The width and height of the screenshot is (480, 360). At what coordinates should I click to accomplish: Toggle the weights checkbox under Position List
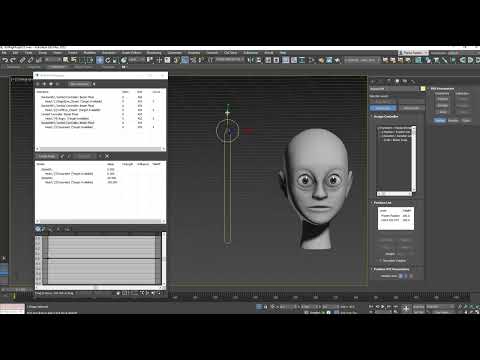tap(381, 261)
